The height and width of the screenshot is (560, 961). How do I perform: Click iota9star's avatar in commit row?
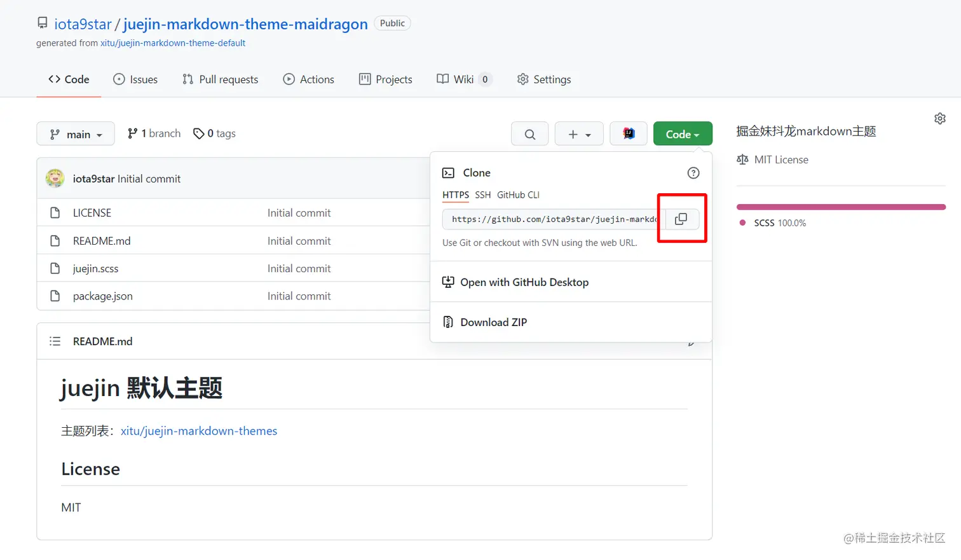[55, 179]
